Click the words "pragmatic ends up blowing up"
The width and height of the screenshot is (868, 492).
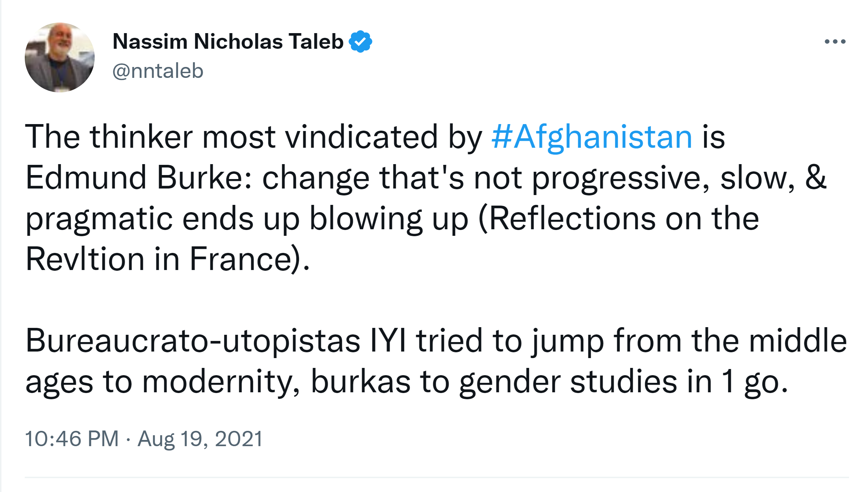[x=246, y=219]
